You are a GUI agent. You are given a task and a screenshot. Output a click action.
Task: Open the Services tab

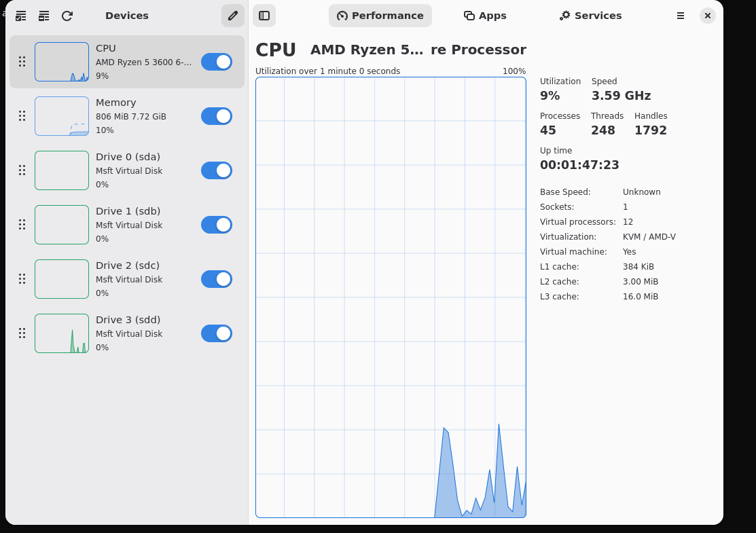coord(590,16)
